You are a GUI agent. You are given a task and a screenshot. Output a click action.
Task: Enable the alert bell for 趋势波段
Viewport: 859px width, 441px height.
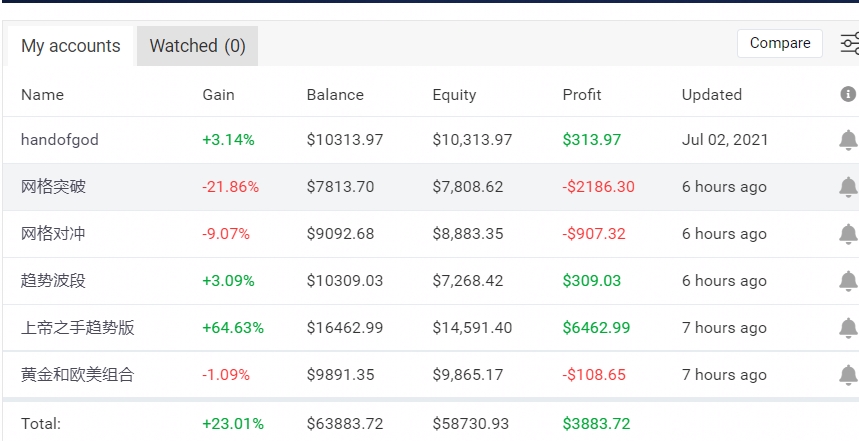[847, 281]
